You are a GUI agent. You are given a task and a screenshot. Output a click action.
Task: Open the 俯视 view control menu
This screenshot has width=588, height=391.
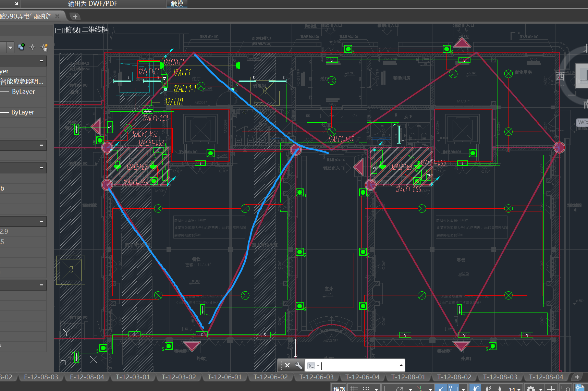click(x=72, y=30)
